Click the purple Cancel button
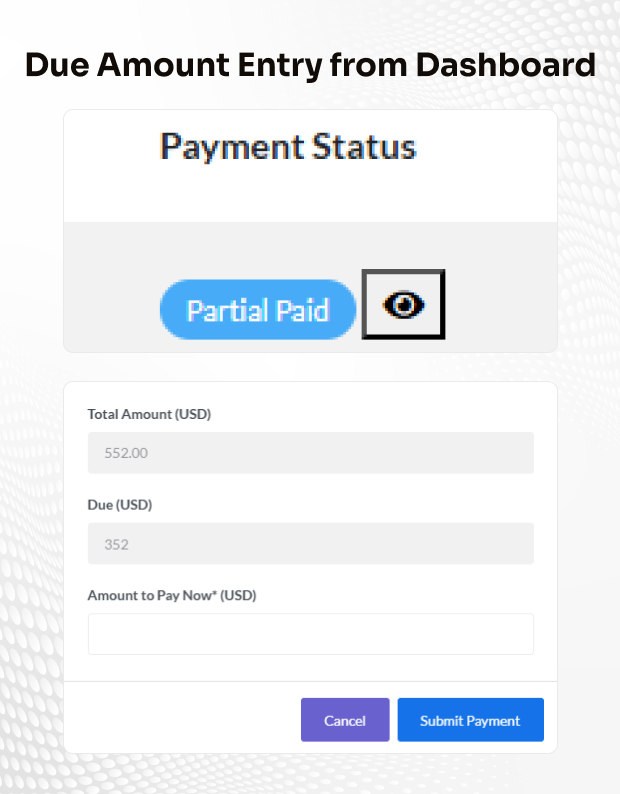Image resolution: width=620 pixels, height=794 pixels. pyautogui.click(x=345, y=720)
